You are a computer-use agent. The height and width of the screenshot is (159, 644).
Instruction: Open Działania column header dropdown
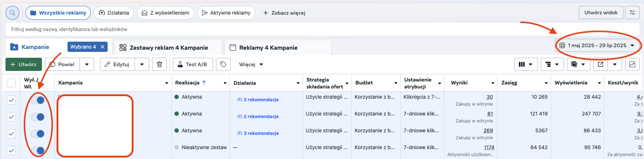298,83
